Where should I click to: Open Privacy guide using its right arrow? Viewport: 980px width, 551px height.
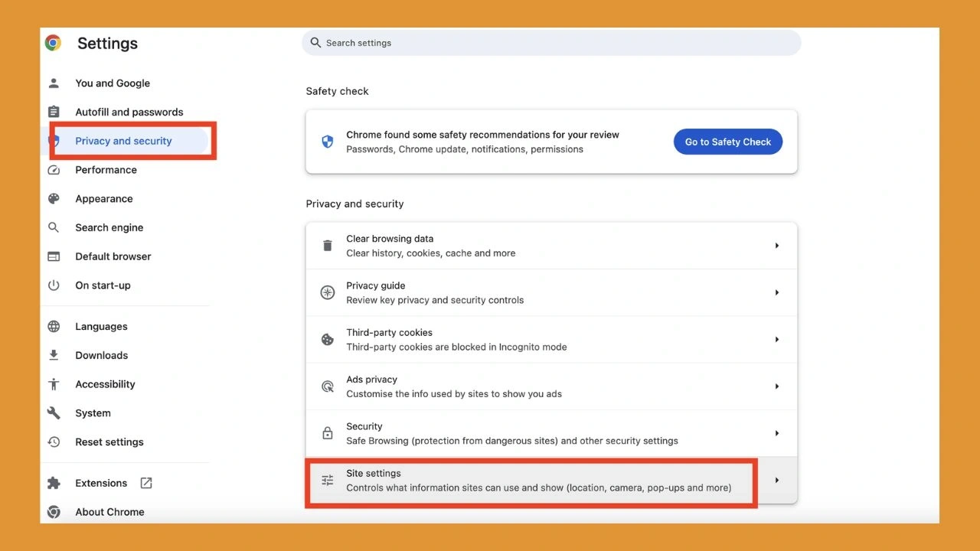(x=777, y=292)
